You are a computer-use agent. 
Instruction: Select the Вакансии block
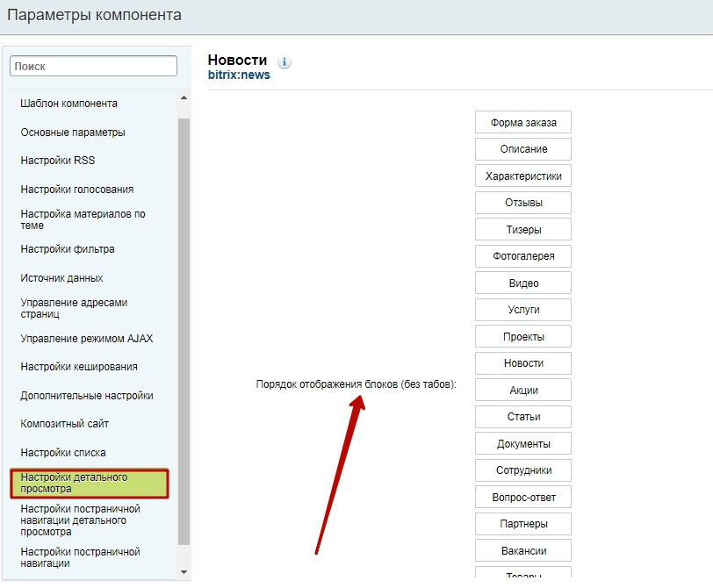coord(523,551)
